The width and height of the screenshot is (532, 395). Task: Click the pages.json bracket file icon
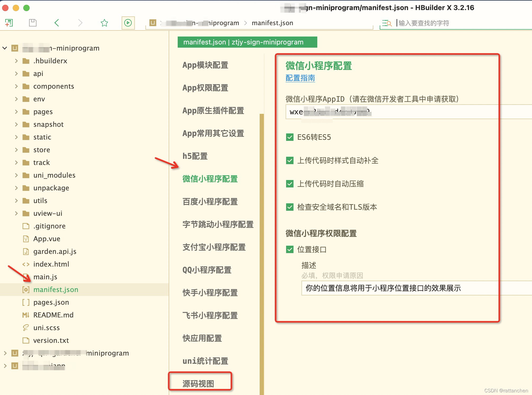click(26, 303)
